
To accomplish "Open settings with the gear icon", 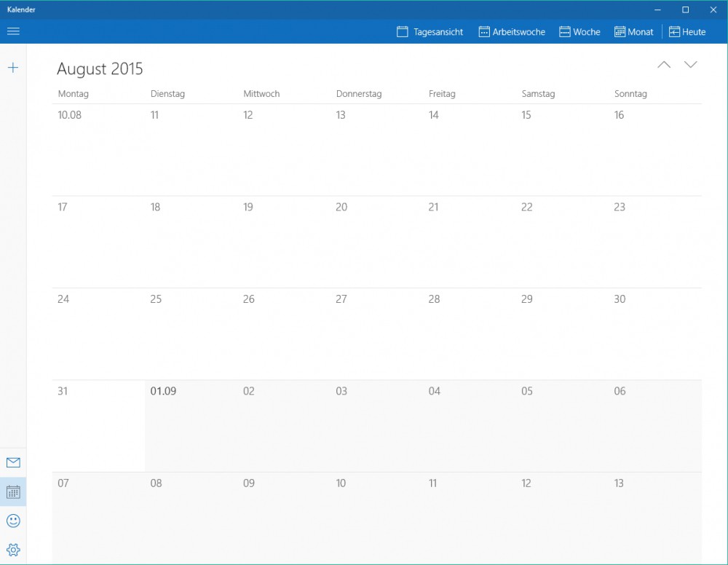I will pos(13,550).
